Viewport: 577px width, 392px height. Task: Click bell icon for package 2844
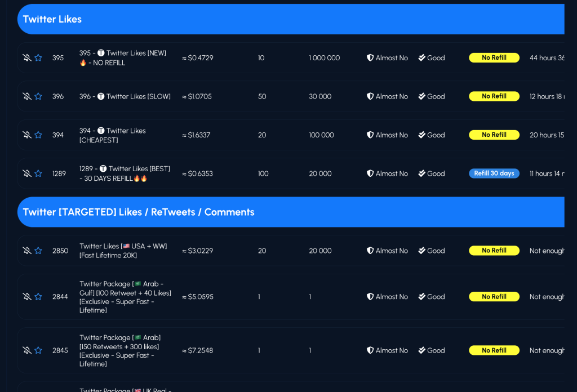27,297
